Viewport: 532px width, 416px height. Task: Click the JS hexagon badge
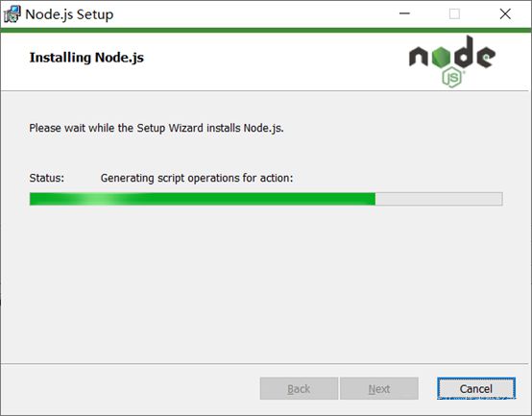[x=452, y=78]
